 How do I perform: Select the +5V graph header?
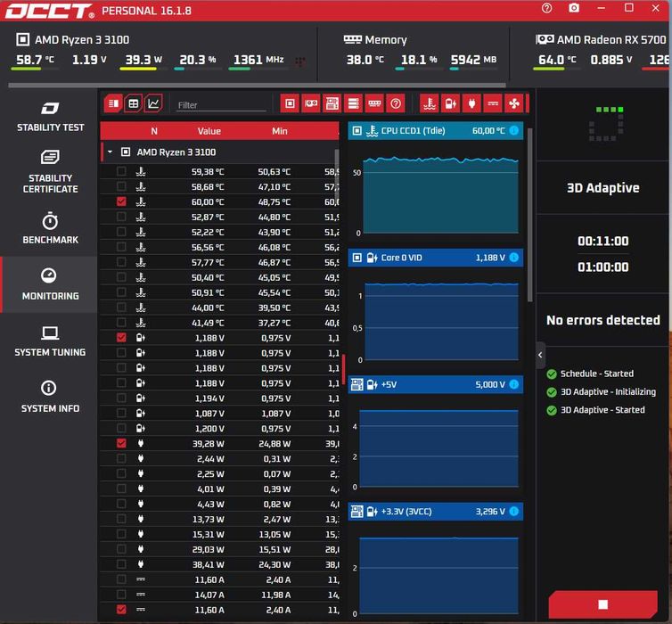pyautogui.click(x=436, y=384)
